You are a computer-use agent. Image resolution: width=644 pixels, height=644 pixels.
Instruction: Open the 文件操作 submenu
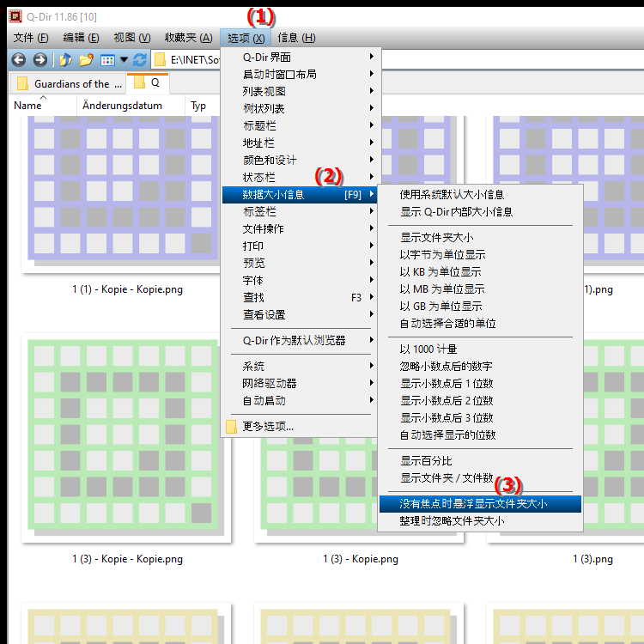[x=300, y=228]
